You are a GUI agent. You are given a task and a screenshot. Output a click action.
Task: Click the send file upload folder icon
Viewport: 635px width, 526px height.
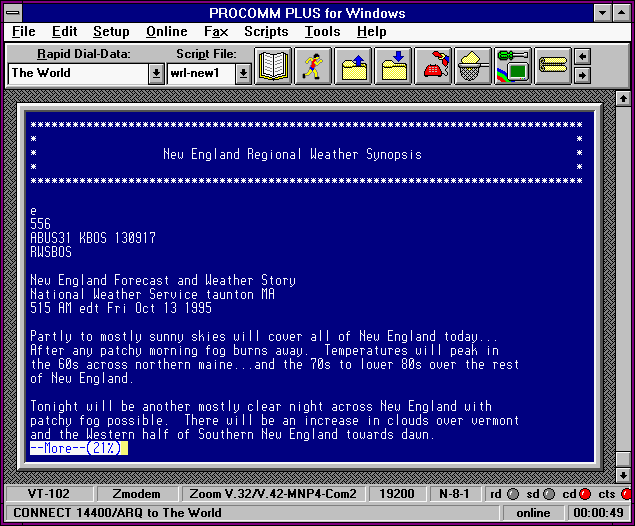tap(353, 66)
